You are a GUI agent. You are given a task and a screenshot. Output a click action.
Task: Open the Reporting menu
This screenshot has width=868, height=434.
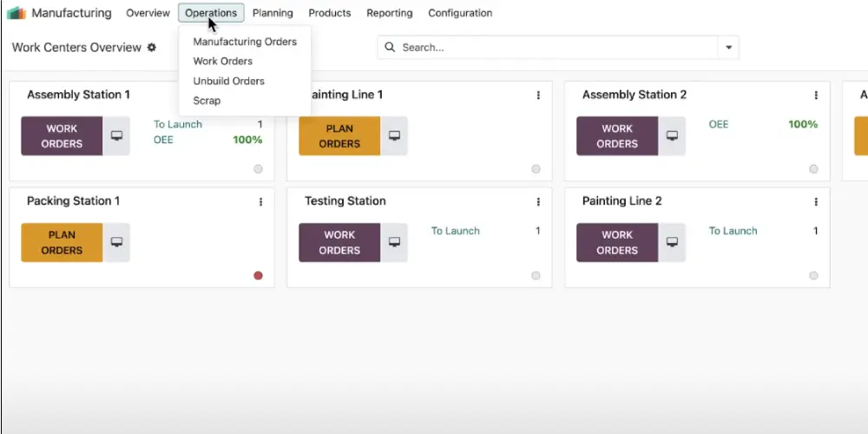[x=390, y=13]
